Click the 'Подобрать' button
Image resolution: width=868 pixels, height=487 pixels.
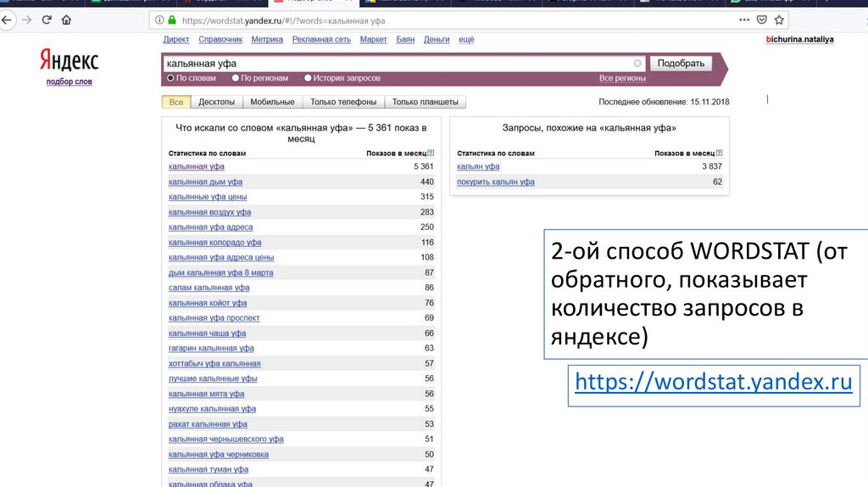pos(681,63)
